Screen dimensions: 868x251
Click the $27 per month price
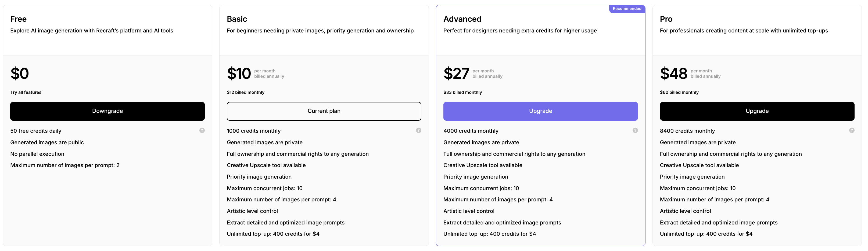click(456, 74)
